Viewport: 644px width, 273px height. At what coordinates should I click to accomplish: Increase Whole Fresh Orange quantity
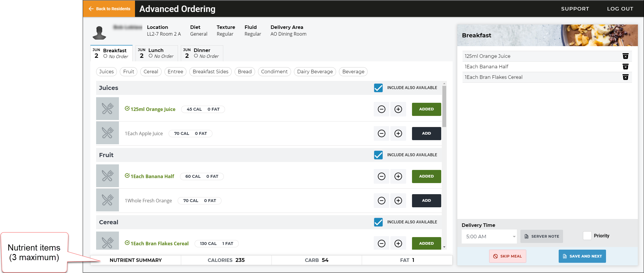pyautogui.click(x=398, y=201)
